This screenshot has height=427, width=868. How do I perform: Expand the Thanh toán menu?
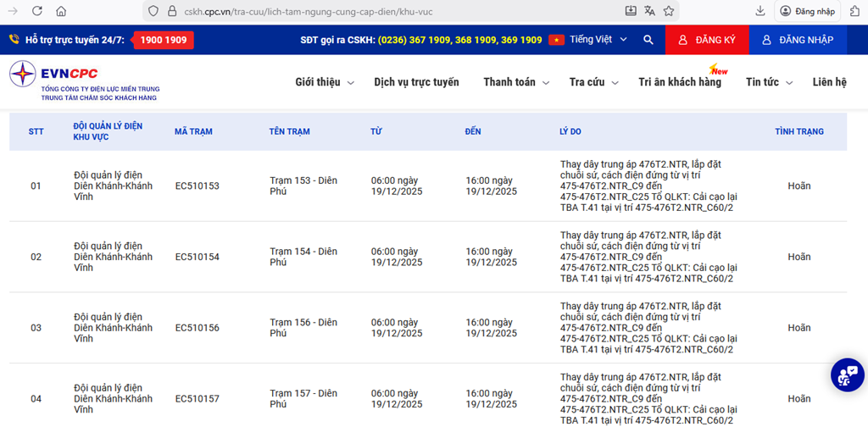(515, 82)
